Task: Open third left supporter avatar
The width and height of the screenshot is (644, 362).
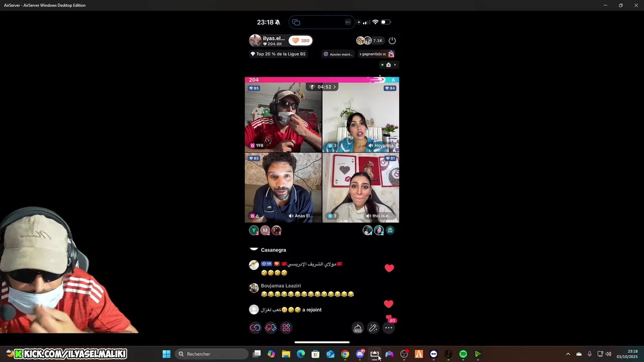Action: [276, 230]
